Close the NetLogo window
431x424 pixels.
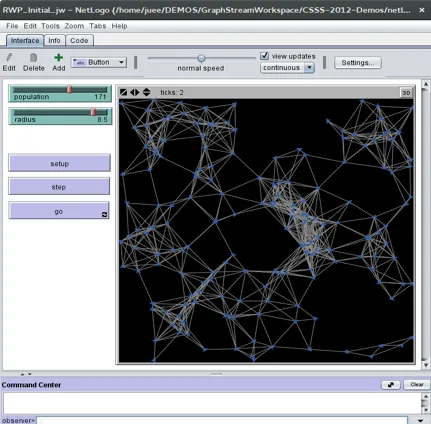(422, 10)
